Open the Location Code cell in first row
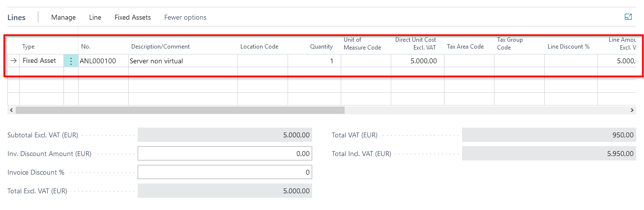This screenshot has height=210, width=644. pos(262,61)
